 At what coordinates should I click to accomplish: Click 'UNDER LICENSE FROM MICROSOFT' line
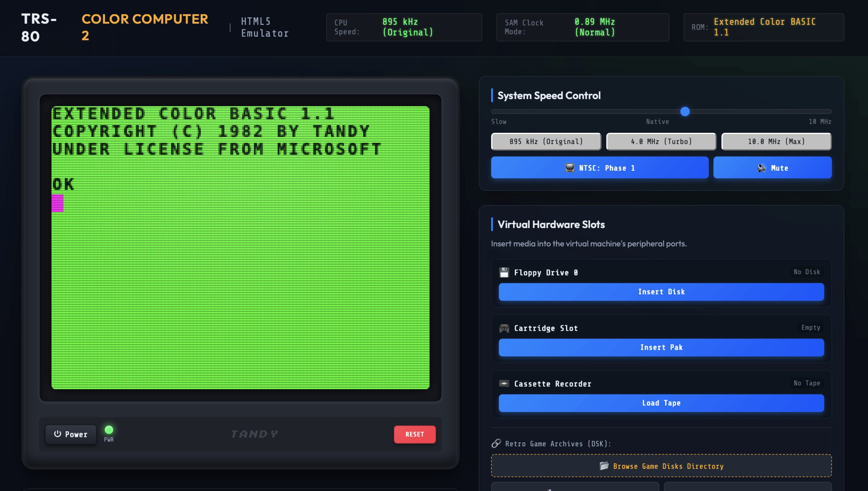coord(217,149)
